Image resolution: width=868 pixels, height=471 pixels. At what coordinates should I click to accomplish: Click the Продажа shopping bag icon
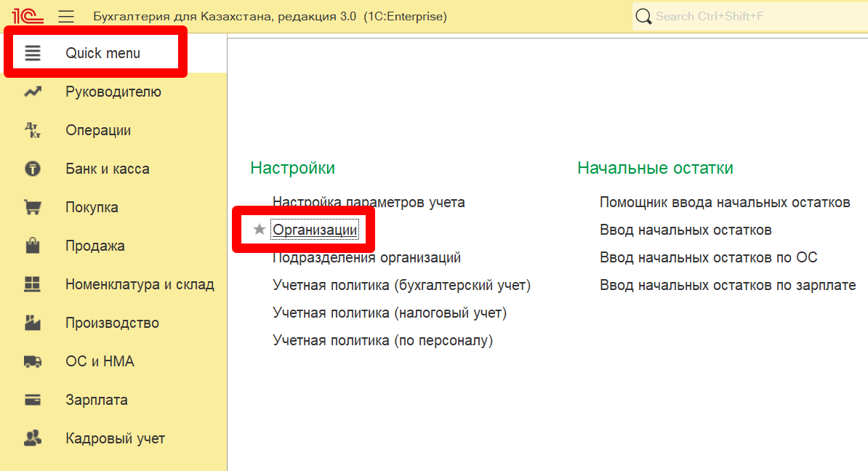click(x=33, y=245)
